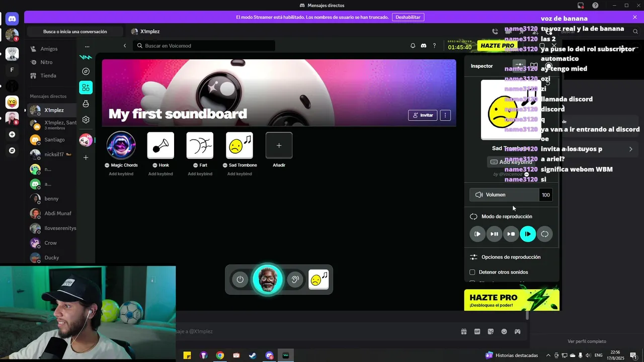Open Voicemod notifications bell
The image size is (644, 362).
coord(413,46)
